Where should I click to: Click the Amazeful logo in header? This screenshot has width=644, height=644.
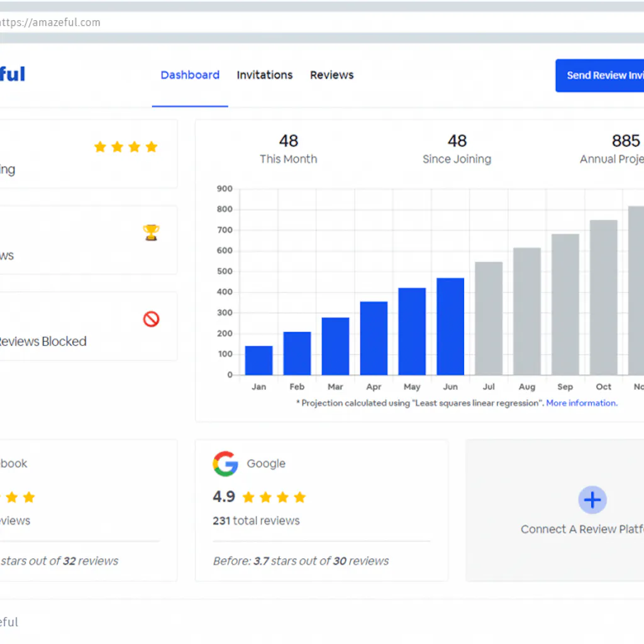(x=11, y=74)
